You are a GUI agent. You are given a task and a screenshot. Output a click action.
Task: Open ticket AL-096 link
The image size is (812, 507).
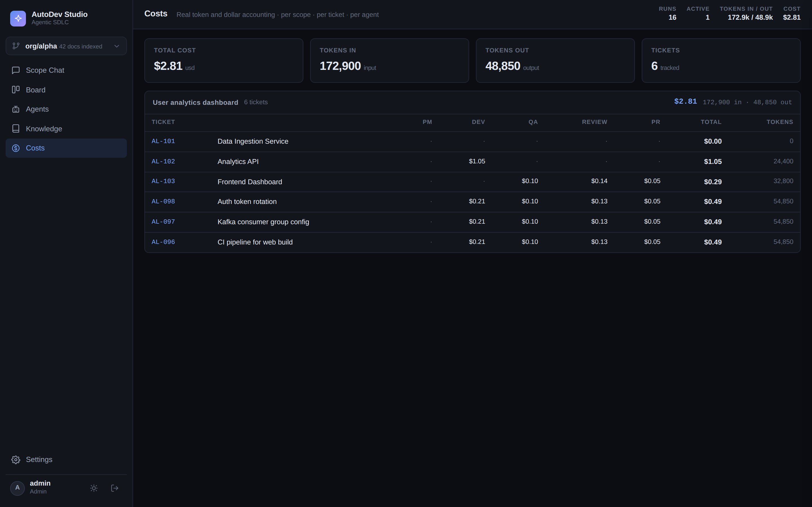[163, 242]
